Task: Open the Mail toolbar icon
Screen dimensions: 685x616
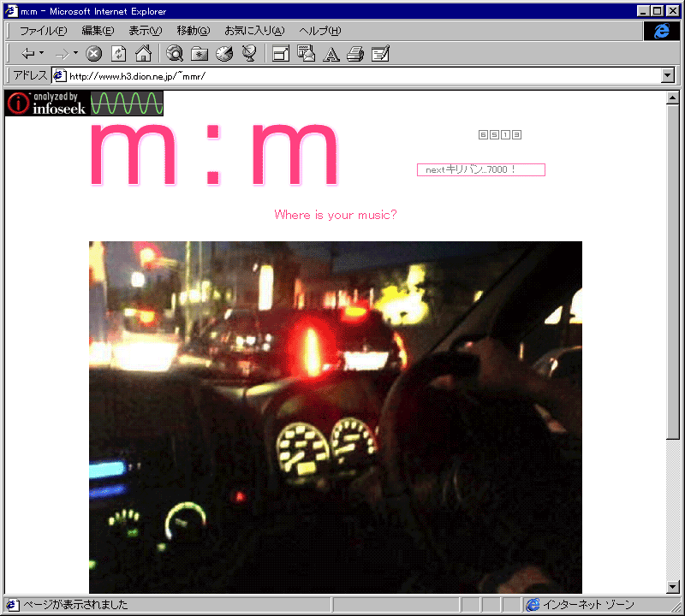Action: coord(306,54)
